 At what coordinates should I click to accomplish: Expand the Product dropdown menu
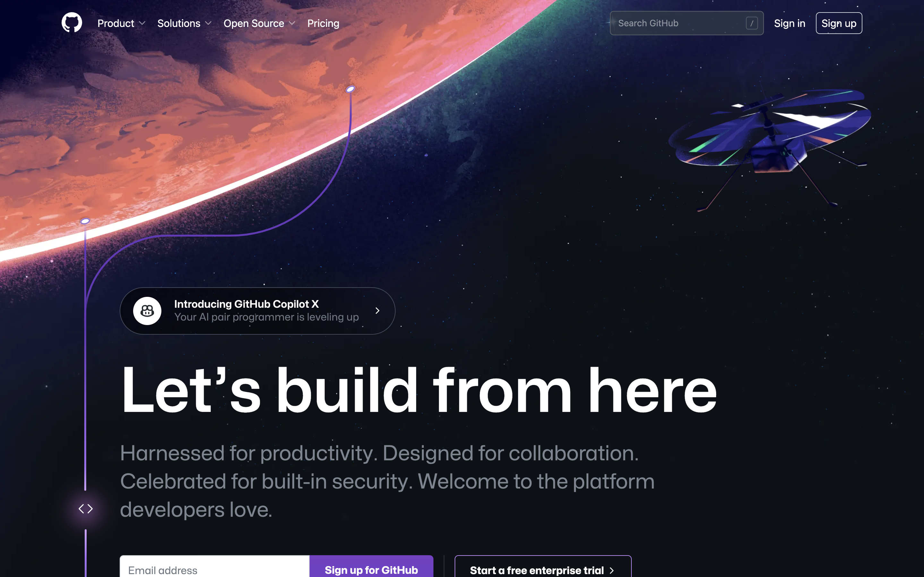coord(121,23)
